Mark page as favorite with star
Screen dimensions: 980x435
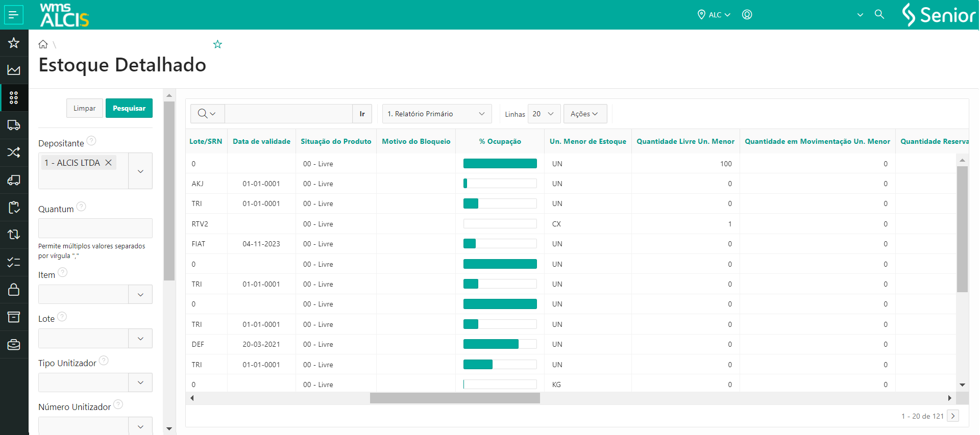217,44
